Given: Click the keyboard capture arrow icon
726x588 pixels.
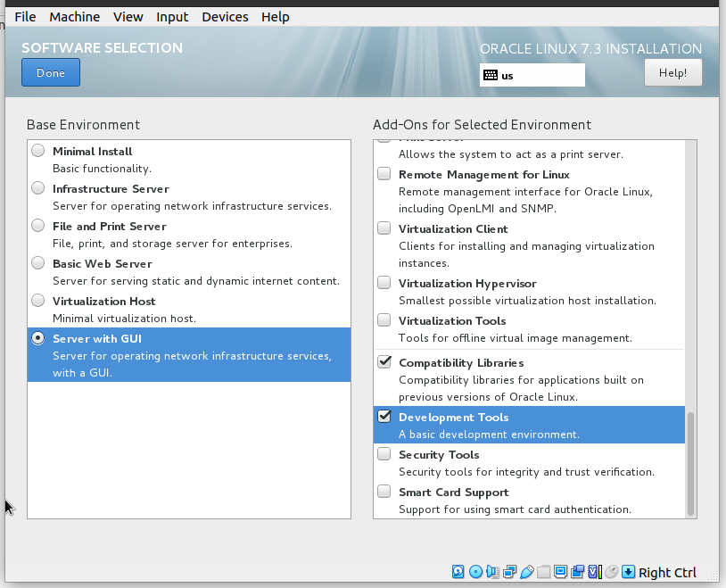Looking at the screenshot, I should tap(628, 572).
